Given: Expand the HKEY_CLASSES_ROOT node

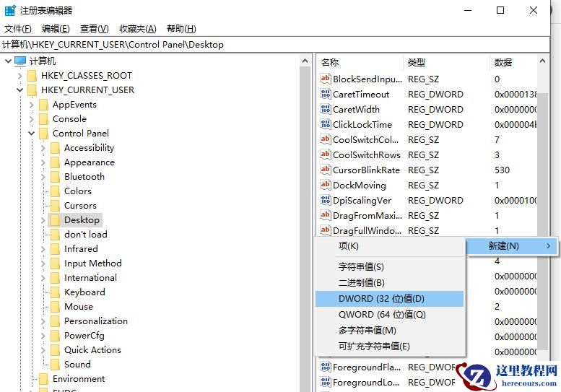Looking at the screenshot, I should (20, 76).
